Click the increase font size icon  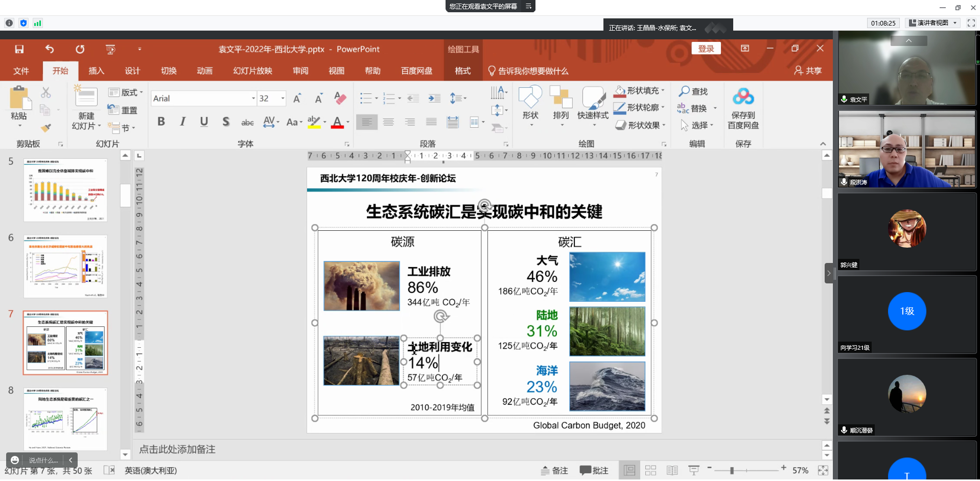[297, 99]
